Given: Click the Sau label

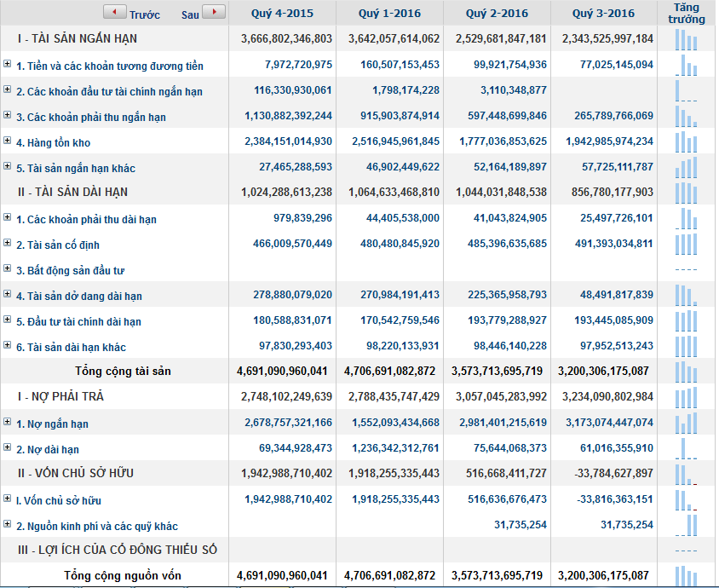Looking at the screenshot, I should pyautogui.click(x=190, y=15).
